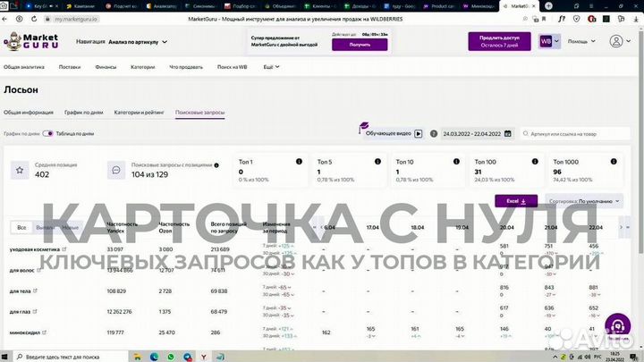Open the user profile icon
The height and width of the screenshot is (362, 644).
coord(616,41)
